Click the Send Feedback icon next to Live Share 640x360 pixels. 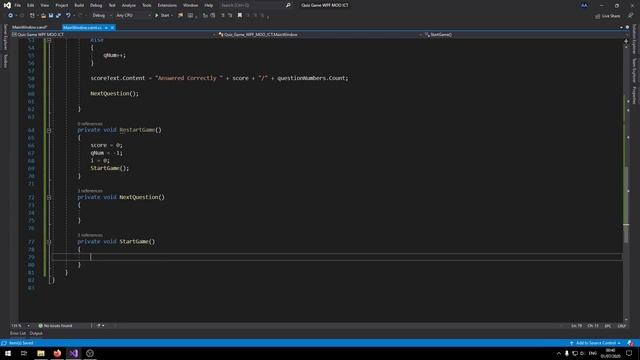pyautogui.click(x=630, y=16)
